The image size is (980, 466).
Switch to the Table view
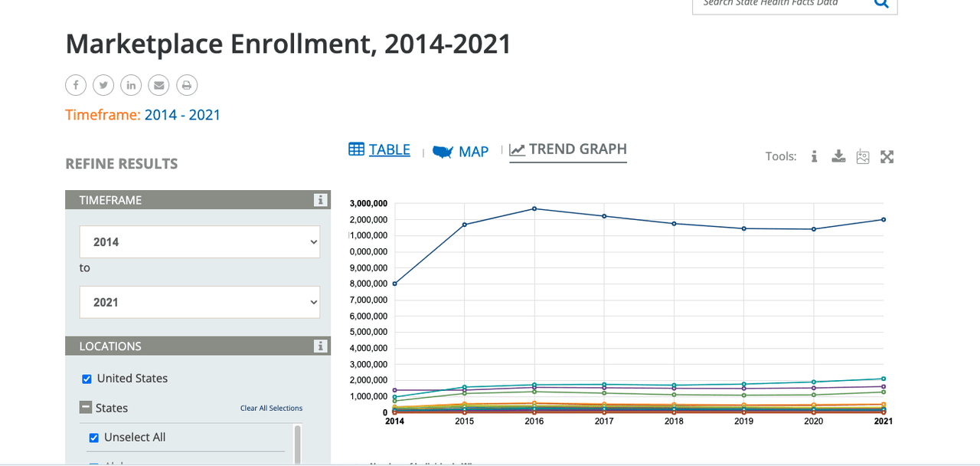coord(380,150)
